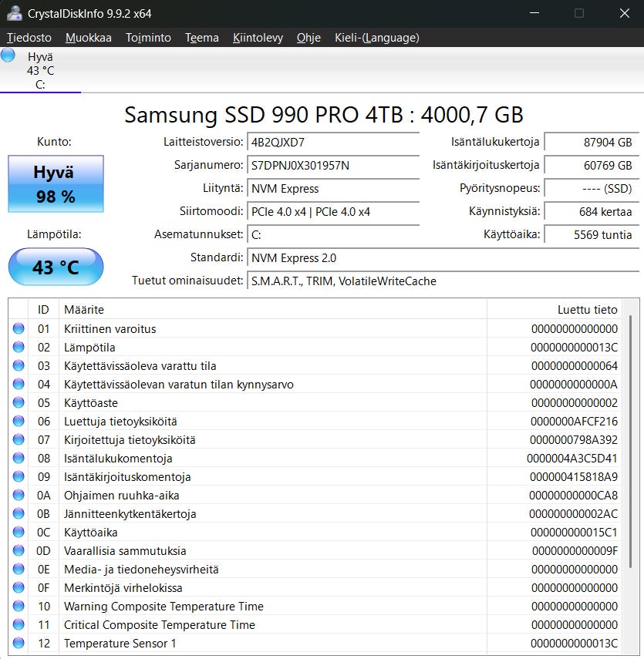
Task: Open the Kieli-(Language) menu
Action: tap(377, 38)
